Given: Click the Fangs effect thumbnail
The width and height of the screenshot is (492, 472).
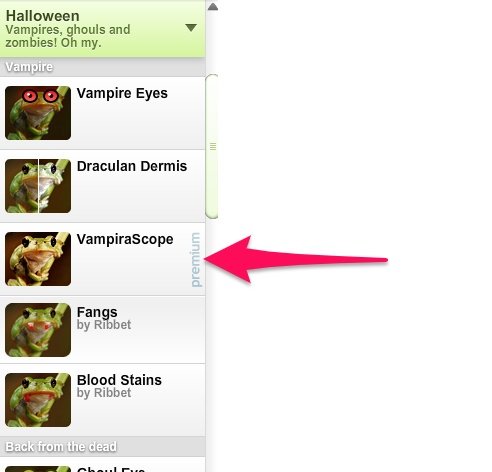Looking at the screenshot, I should (x=38, y=330).
